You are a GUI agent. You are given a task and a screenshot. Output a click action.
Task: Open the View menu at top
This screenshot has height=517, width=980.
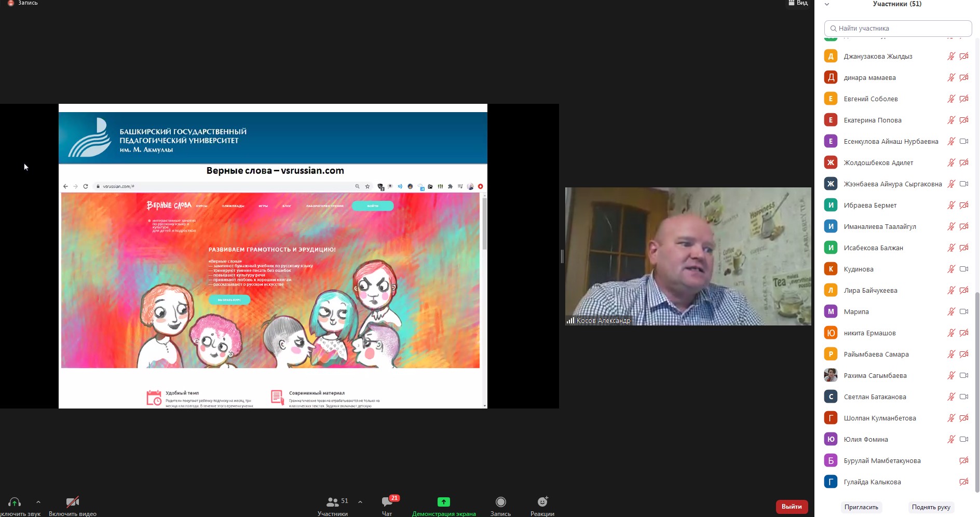pyautogui.click(x=798, y=3)
